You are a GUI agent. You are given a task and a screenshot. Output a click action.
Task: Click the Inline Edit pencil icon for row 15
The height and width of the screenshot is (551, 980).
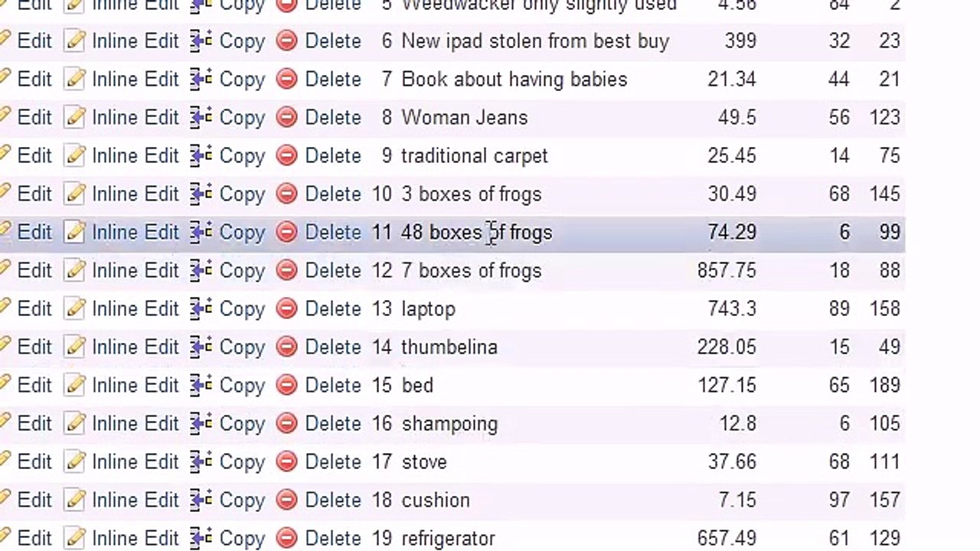click(74, 386)
